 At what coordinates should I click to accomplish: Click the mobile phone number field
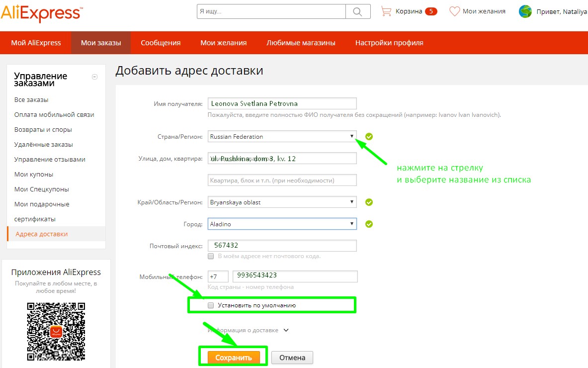tap(295, 276)
